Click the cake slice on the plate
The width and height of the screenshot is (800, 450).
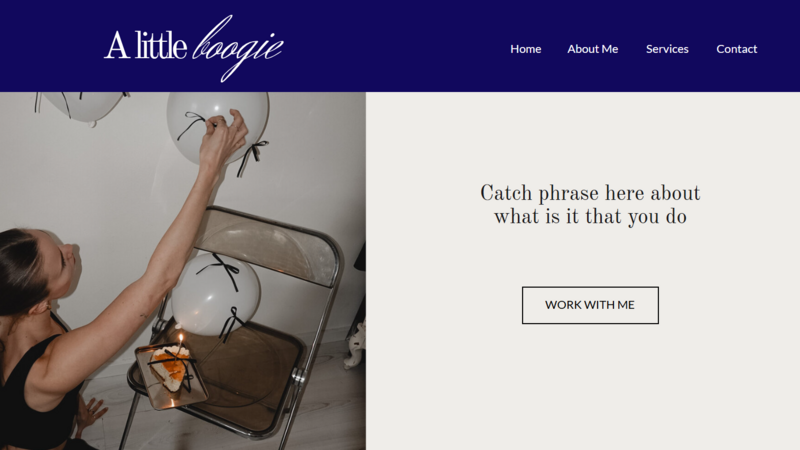pyautogui.click(x=171, y=368)
